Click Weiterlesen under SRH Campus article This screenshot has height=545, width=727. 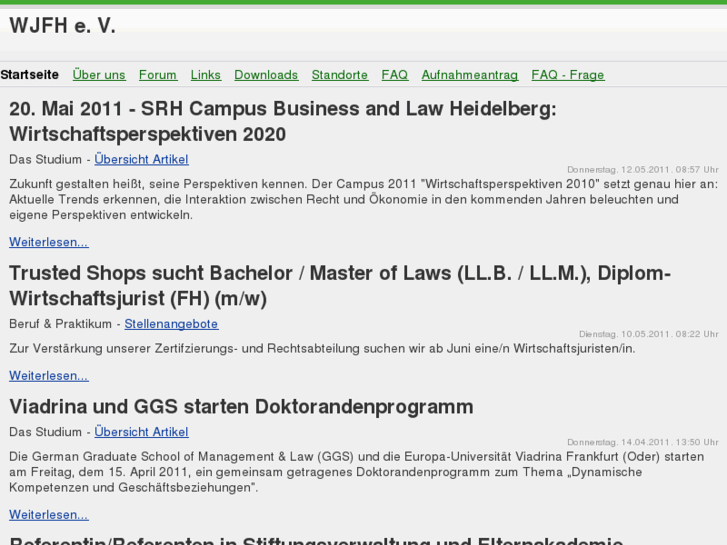(49, 242)
